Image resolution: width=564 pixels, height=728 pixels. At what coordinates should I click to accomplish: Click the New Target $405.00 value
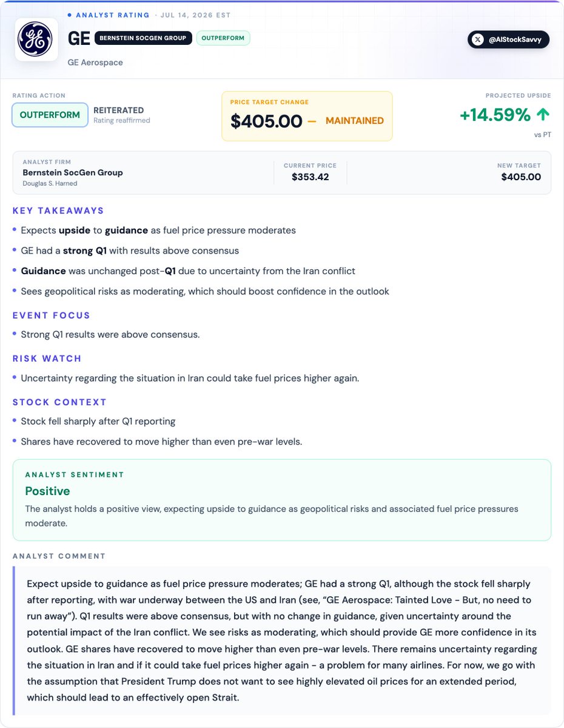point(521,177)
